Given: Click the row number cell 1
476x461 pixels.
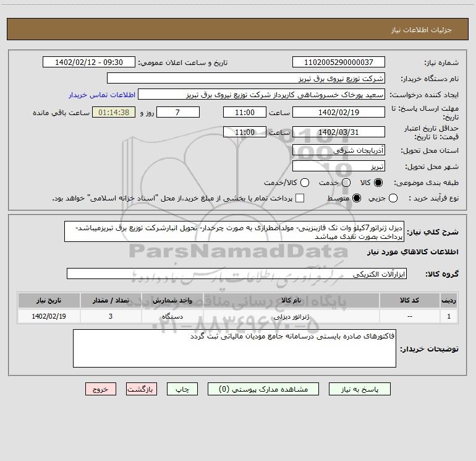Looking at the screenshot, I should pyautogui.click(x=449, y=316).
